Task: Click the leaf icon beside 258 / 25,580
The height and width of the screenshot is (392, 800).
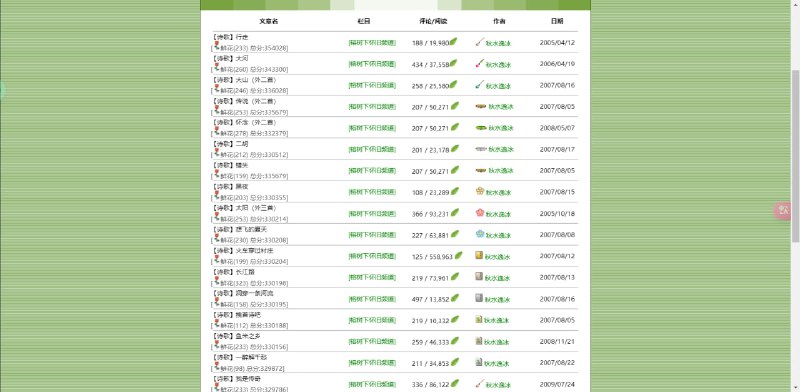Action: tap(454, 84)
